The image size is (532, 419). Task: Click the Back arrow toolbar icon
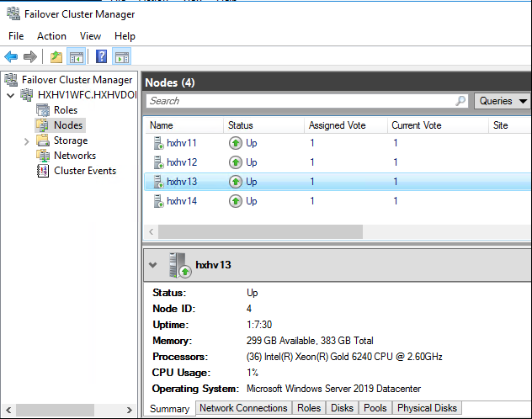11,56
